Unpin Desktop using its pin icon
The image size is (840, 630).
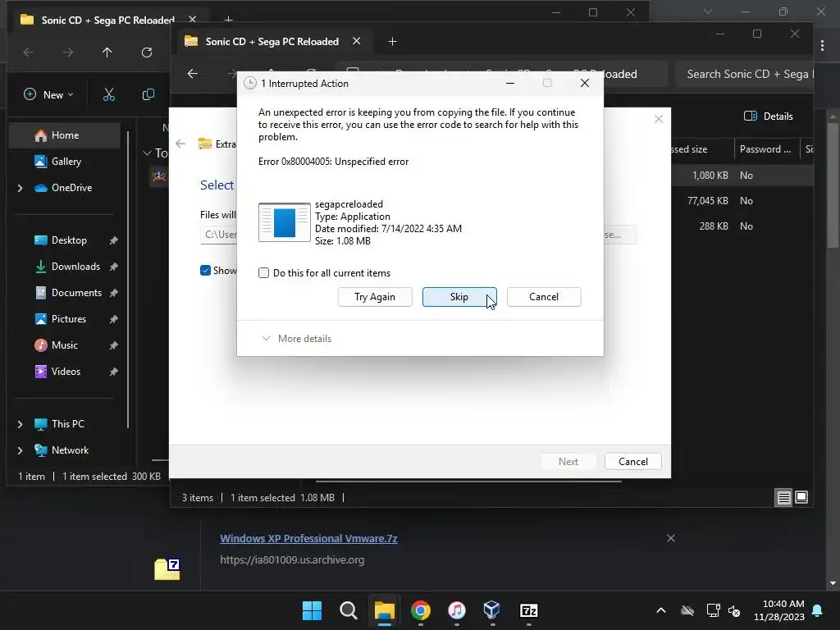click(113, 240)
